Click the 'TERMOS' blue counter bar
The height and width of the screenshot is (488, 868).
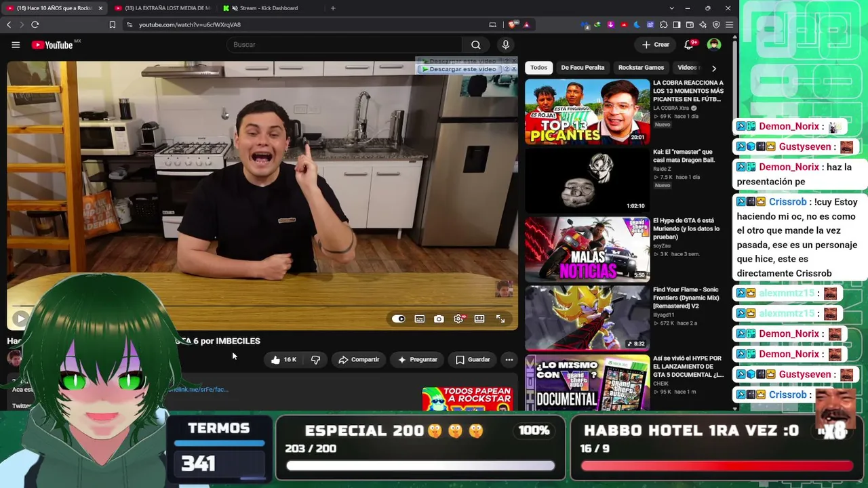pyautogui.click(x=220, y=444)
